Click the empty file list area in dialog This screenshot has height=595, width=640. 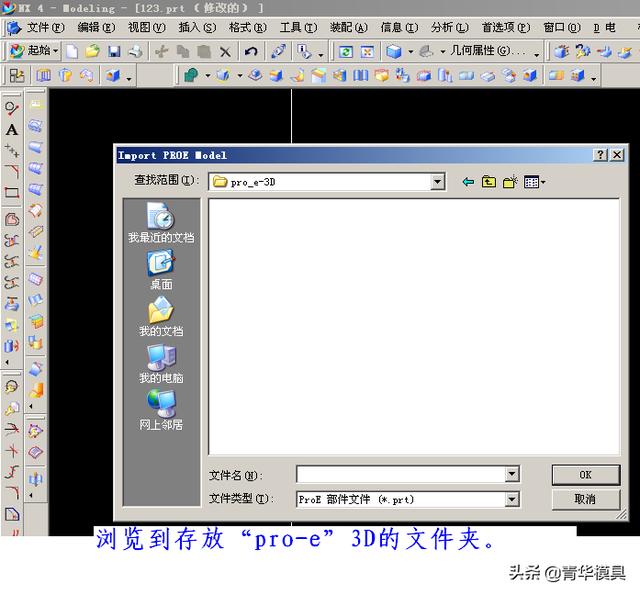tap(414, 326)
